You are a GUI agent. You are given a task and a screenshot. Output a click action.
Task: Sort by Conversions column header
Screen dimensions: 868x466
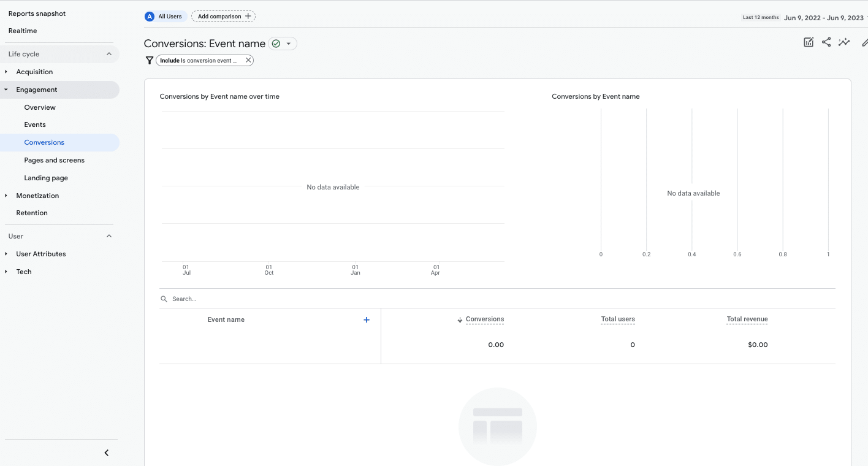point(484,319)
